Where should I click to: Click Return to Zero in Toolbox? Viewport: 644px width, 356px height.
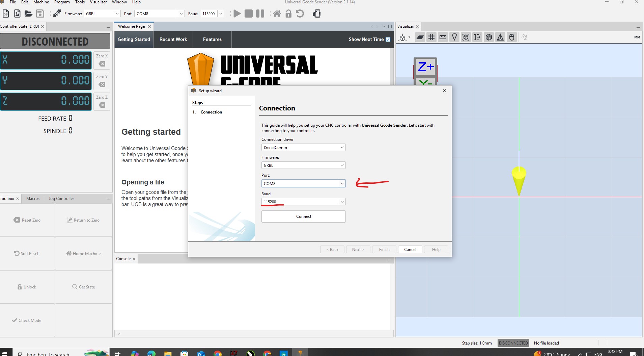pos(83,220)
